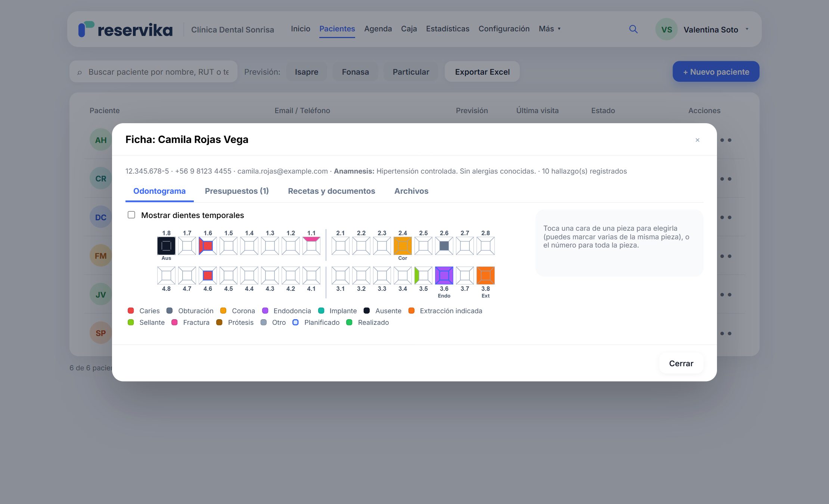The height and width of the screenshot is (504, 829).
Task: Click the teal Implante legend swatch
Action: (321, 311)
